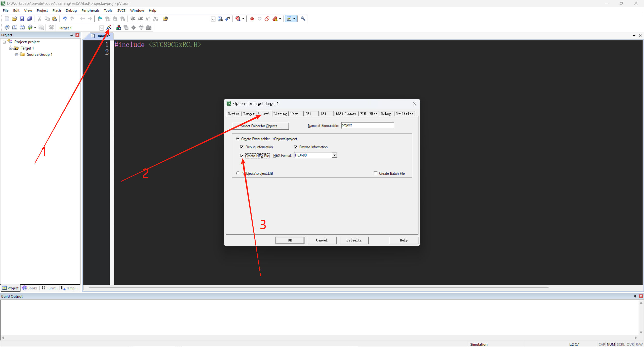Screen dimensions: 644x347
Task: Click the Download LOAD icon
Action: pyautogui.click(x=51, y=27)
